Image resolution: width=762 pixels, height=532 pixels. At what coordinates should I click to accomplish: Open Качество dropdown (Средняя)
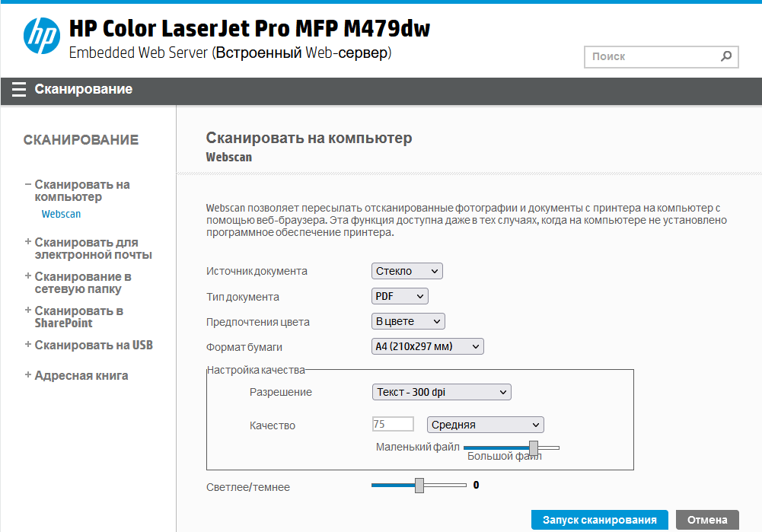pos(485,425)
